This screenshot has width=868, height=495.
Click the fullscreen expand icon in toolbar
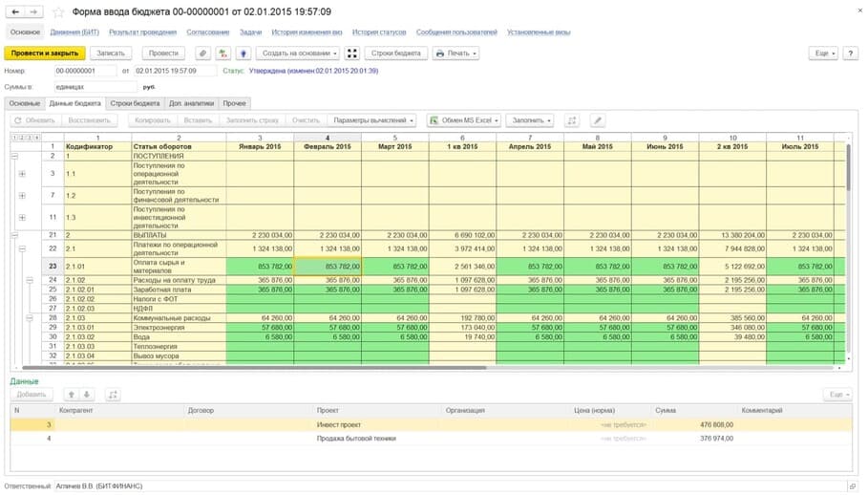coord(352,54)
